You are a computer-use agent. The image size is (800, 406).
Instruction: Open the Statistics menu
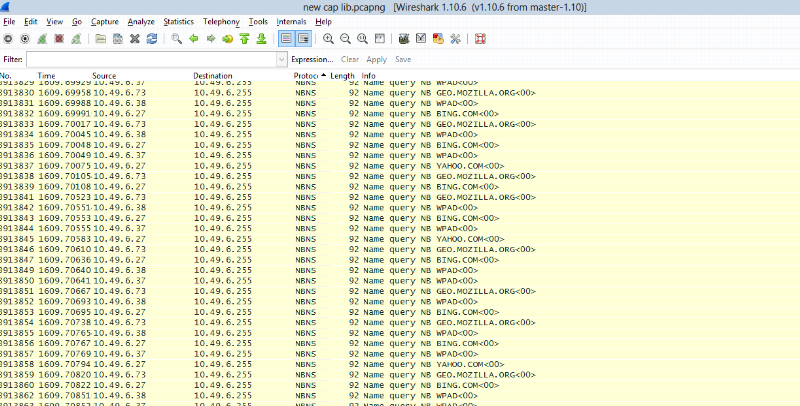178,21
